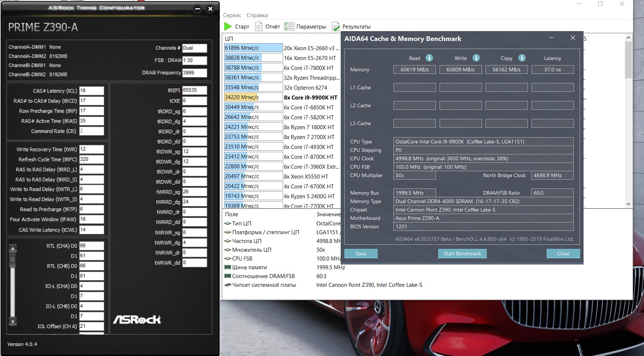Screen dimensions: 644x356
Task: Select the Соотношение DRAM:FSB memory chip icon
Action: coord(227,276)
